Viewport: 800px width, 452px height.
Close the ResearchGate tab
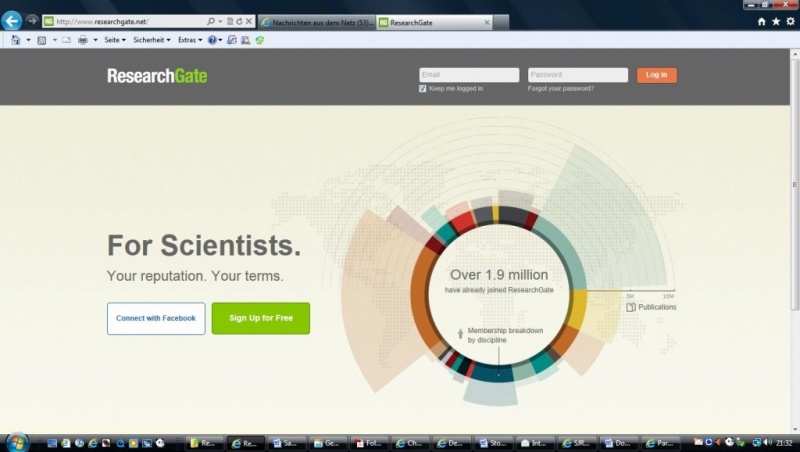487,22
